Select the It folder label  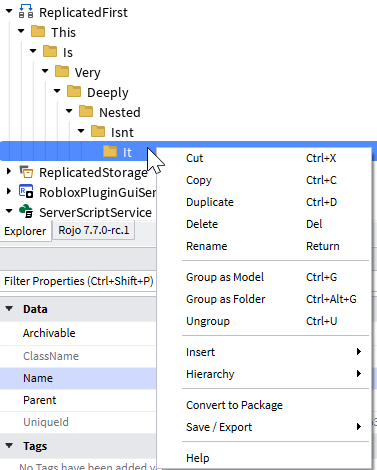pos(127,152)
